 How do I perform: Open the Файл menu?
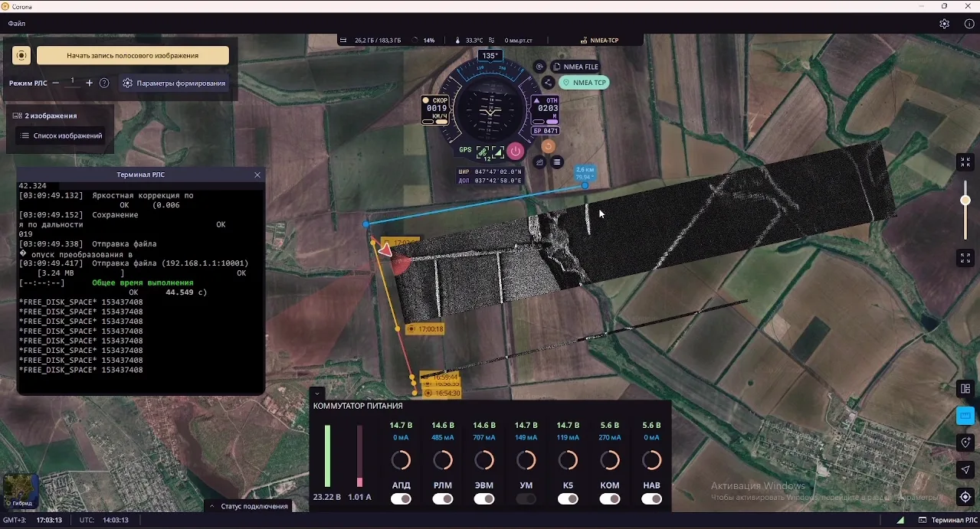click(17, 24)
